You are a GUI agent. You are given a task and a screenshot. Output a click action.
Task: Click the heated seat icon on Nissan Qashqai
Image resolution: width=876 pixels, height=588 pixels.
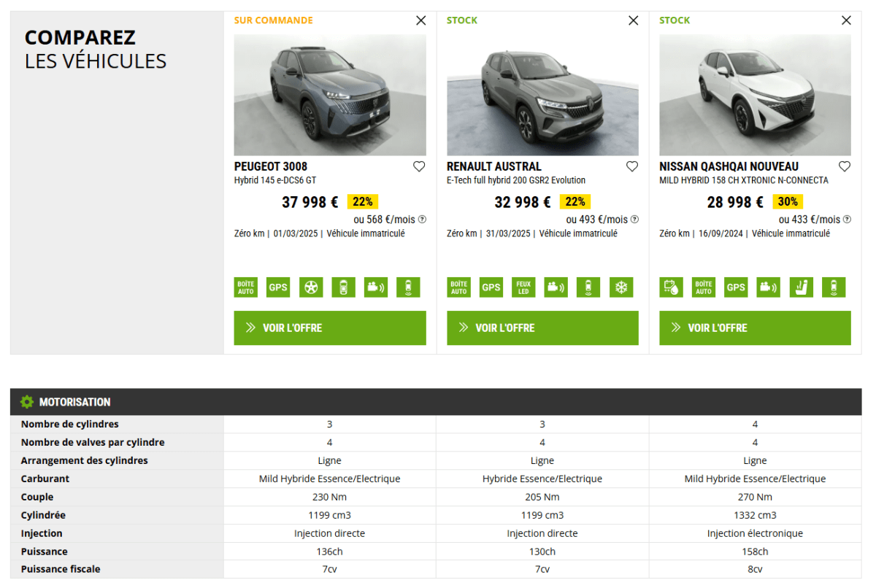[x=801, y=287]
